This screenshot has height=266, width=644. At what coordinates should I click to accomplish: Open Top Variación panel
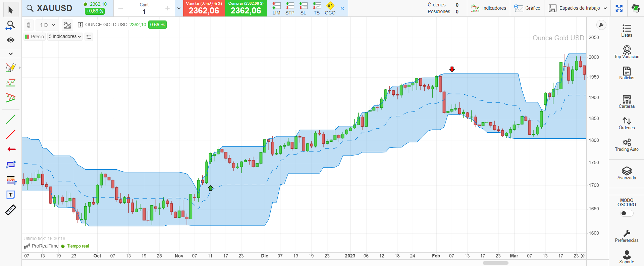[627, 52]
